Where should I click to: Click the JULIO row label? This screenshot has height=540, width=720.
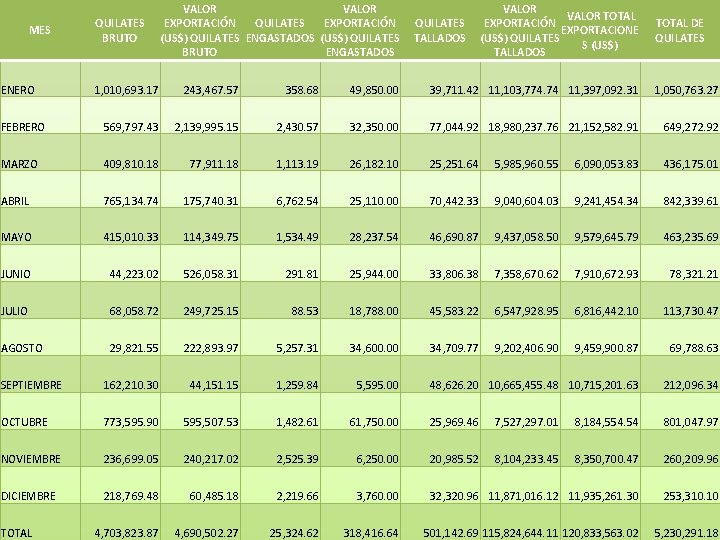14,311
